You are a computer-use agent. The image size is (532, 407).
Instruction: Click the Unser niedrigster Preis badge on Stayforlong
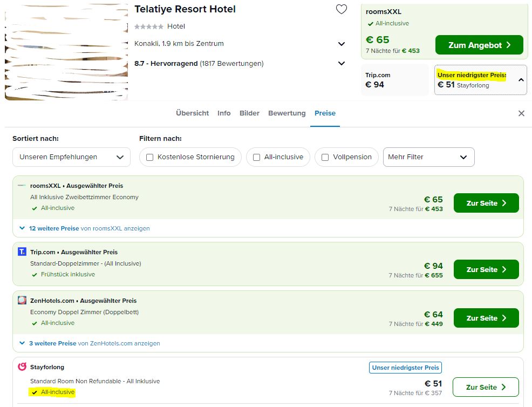click(405, 368)
